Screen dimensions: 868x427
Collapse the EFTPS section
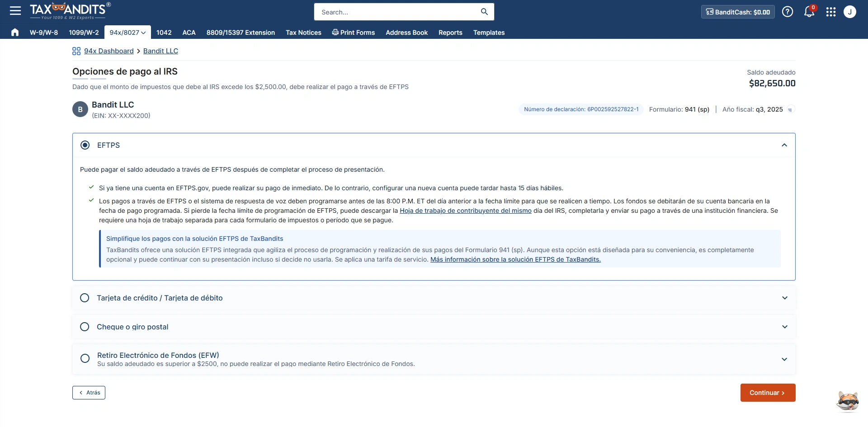coord(784,145)
